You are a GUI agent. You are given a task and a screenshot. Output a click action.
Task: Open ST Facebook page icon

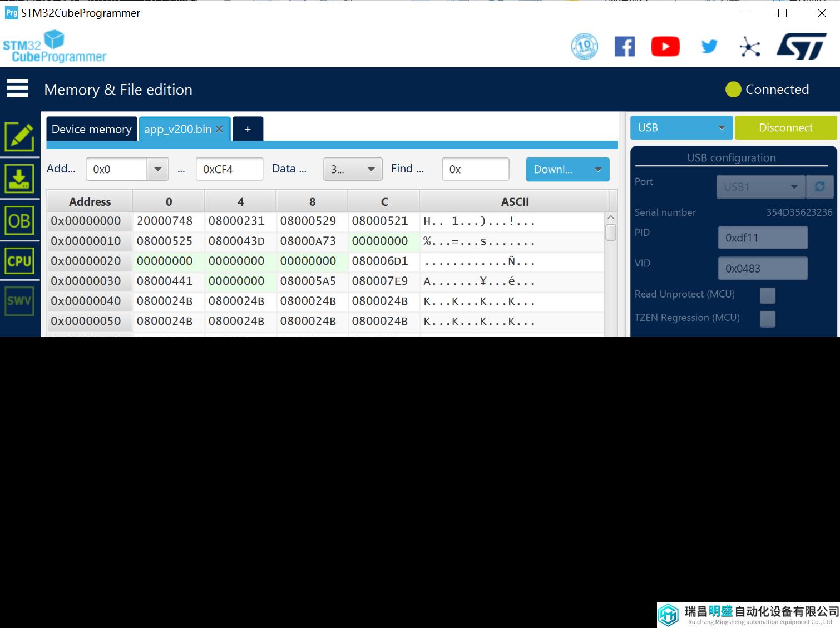tap(624, 46)
